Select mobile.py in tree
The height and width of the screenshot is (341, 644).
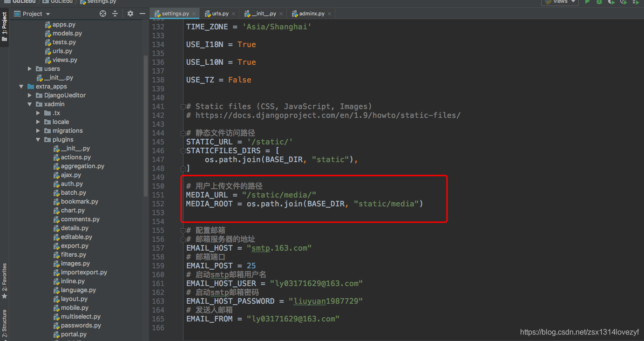pos(71,308)
